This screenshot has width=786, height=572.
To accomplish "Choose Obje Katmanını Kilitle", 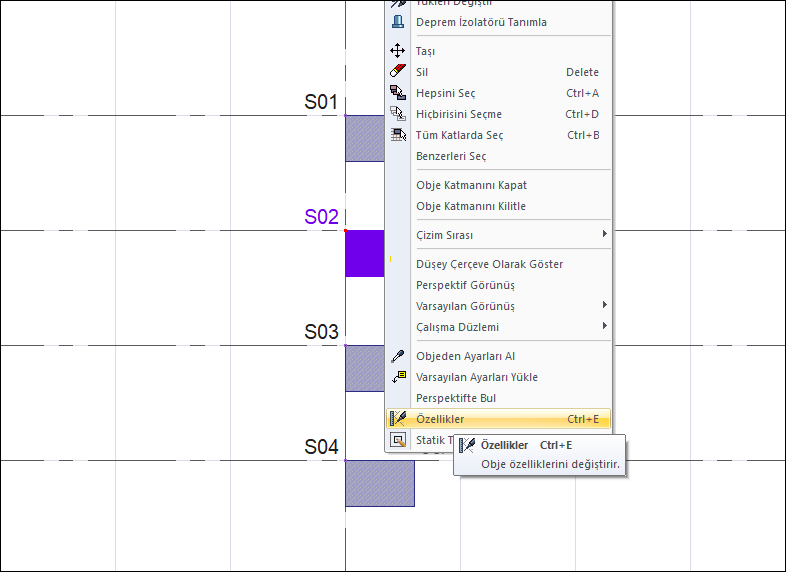I will [499, 207].
